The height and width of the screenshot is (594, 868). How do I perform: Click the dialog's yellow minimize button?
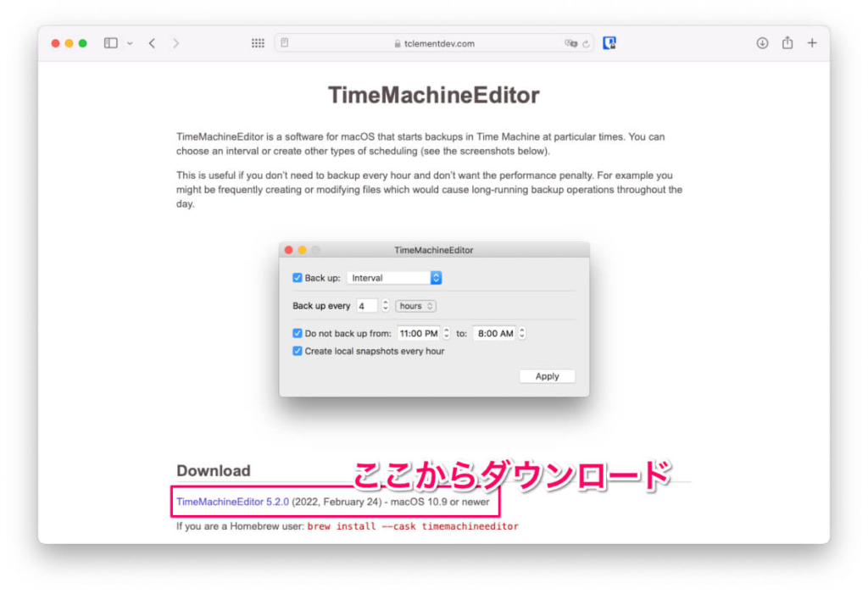(303, 250)
